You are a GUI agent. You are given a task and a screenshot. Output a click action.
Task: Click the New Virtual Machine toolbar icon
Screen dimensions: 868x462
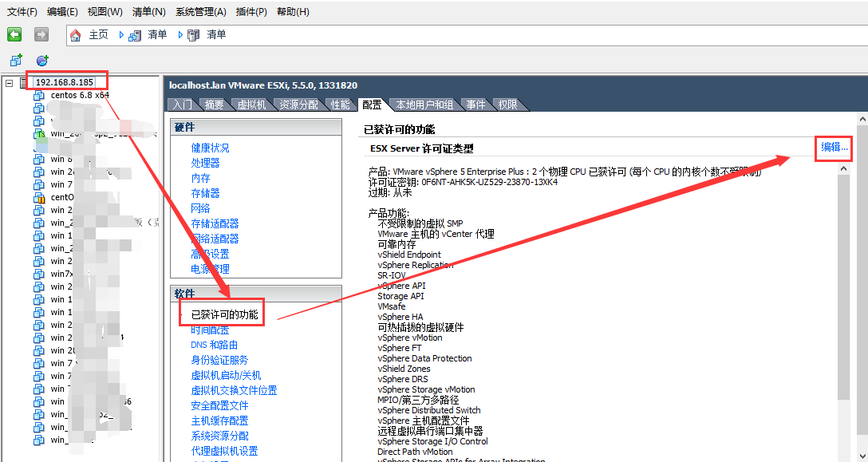click(x=16, y=60)
